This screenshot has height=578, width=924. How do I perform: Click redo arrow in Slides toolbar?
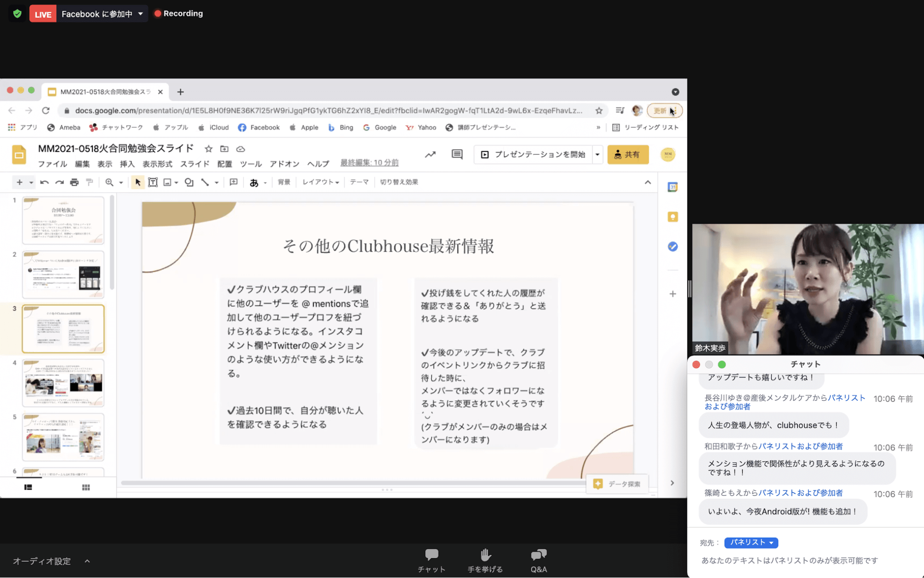pyautogui.click(x=60, y=182)
